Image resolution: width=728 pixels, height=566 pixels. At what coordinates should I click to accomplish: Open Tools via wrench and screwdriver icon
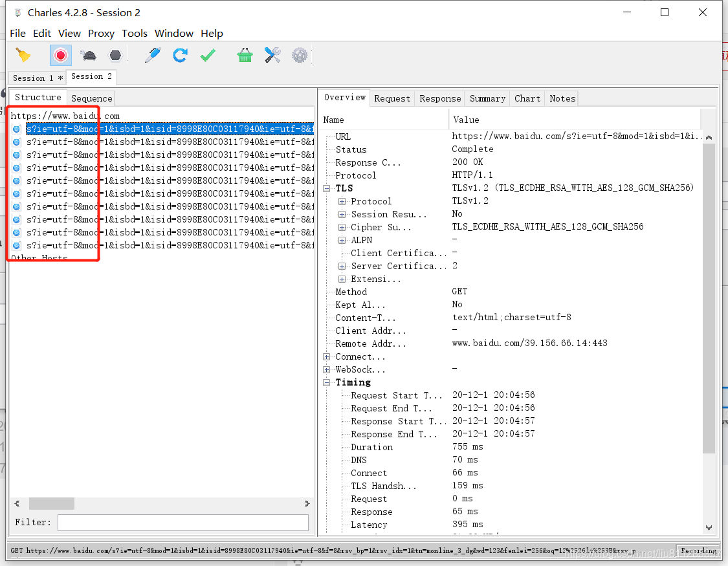[272, 55]
